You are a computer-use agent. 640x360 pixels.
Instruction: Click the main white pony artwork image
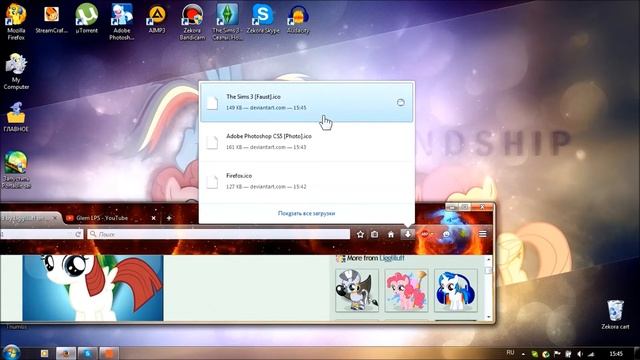click(x=93, y=288)
